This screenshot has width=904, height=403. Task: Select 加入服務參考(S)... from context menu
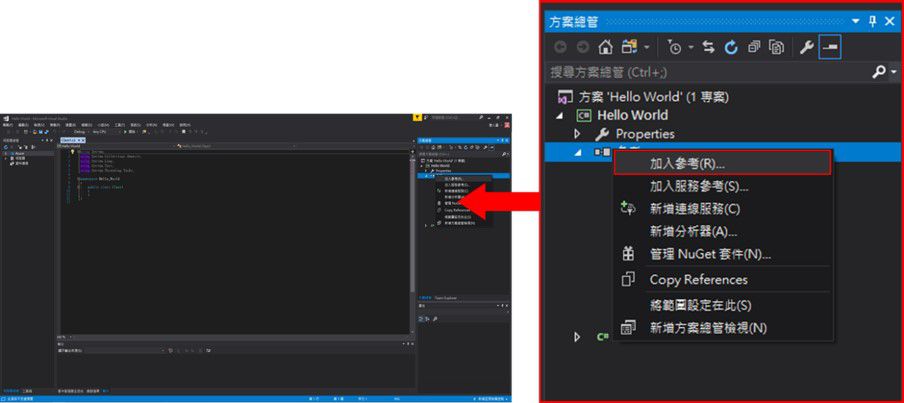tap(721, 186)
